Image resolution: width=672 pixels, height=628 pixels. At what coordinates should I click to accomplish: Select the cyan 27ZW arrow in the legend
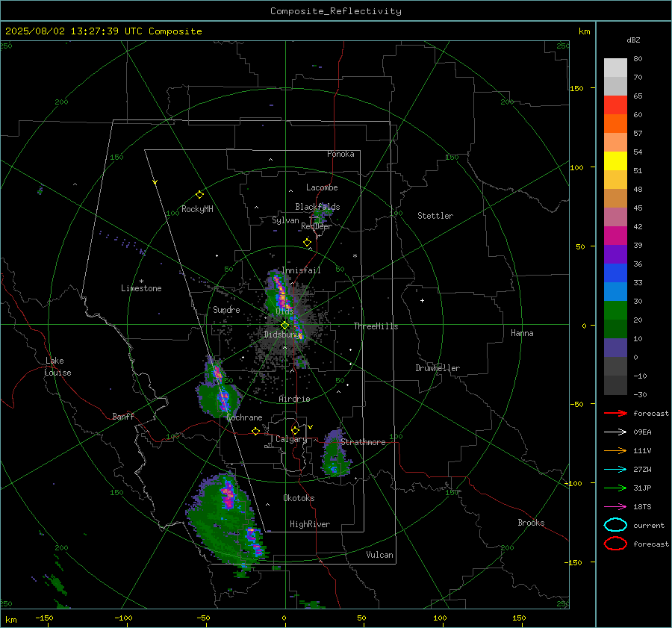pos(615,470)
